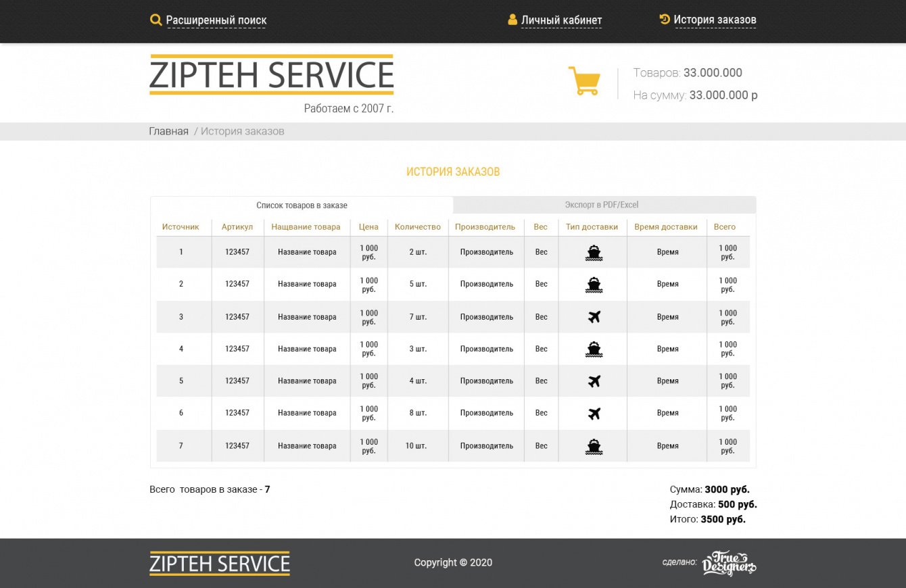Viewport: 906px width, 588px height.
Task: Click the Всего column header
Action: (x=725, y=227)
